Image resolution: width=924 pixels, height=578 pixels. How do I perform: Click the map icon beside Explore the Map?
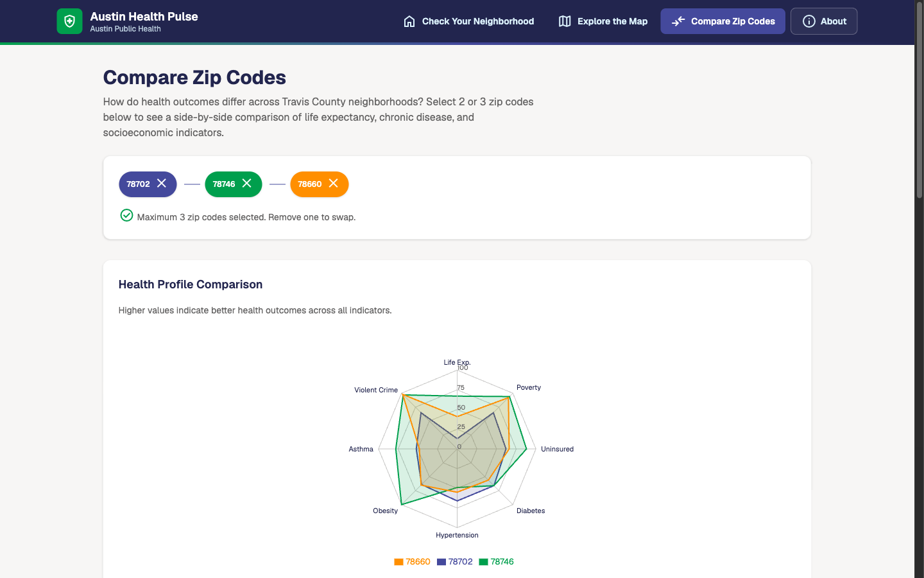pyautogui.click(x=565, y=21)
